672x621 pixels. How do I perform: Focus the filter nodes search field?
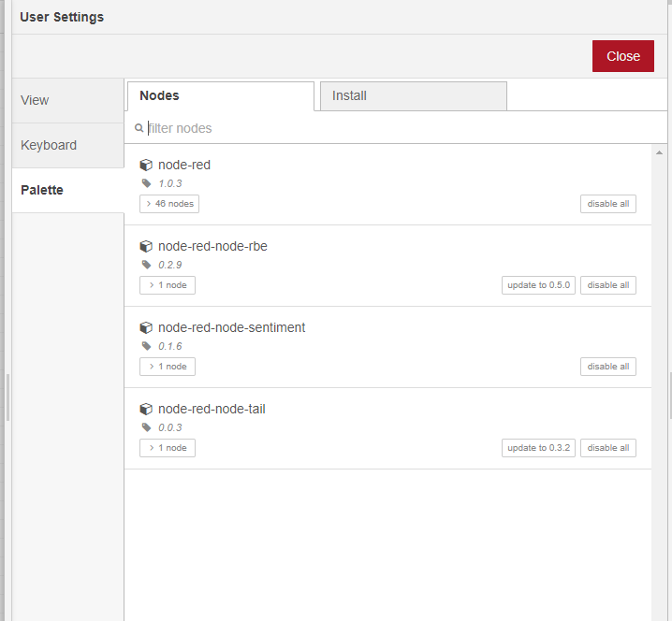(393, 128)
